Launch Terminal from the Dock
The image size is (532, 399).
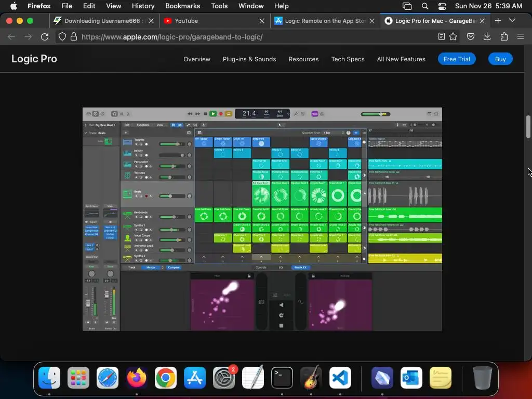[282, 378]
